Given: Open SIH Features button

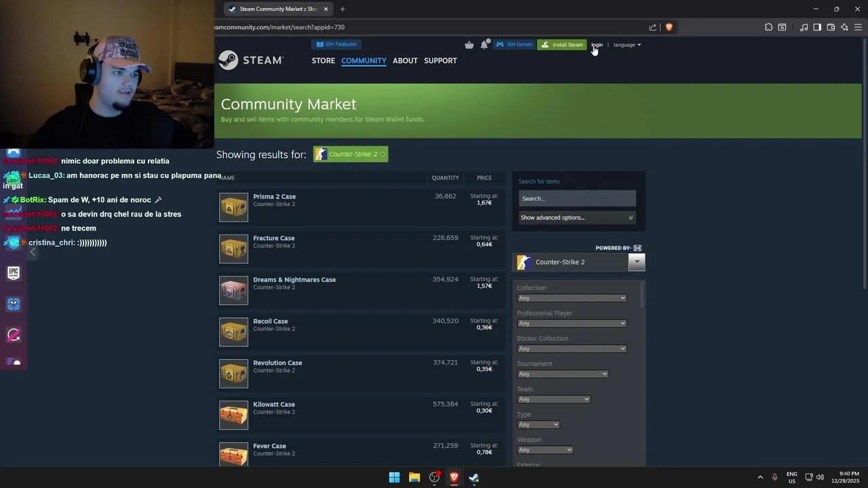Looking at the screenshot, I should coord(336,44).
